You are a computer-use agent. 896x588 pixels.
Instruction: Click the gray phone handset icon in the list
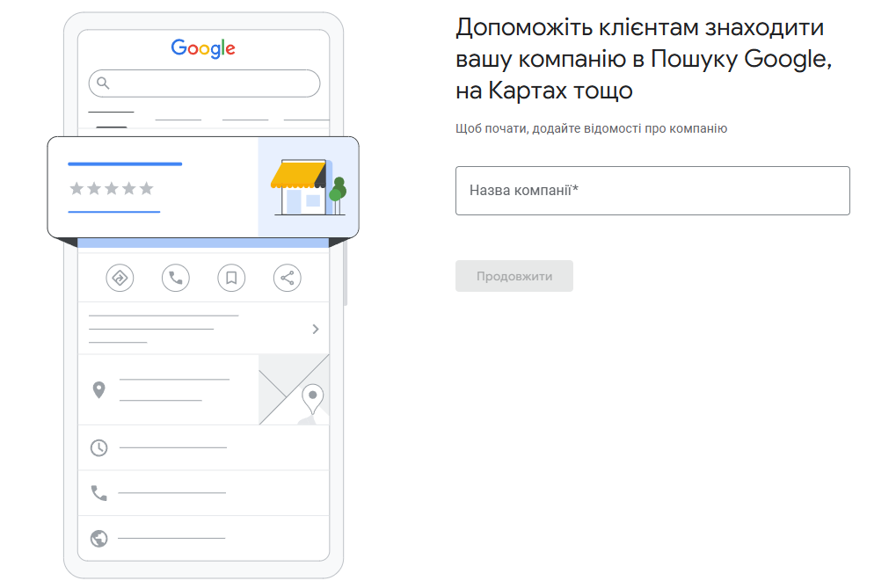[x=98, y=492]
